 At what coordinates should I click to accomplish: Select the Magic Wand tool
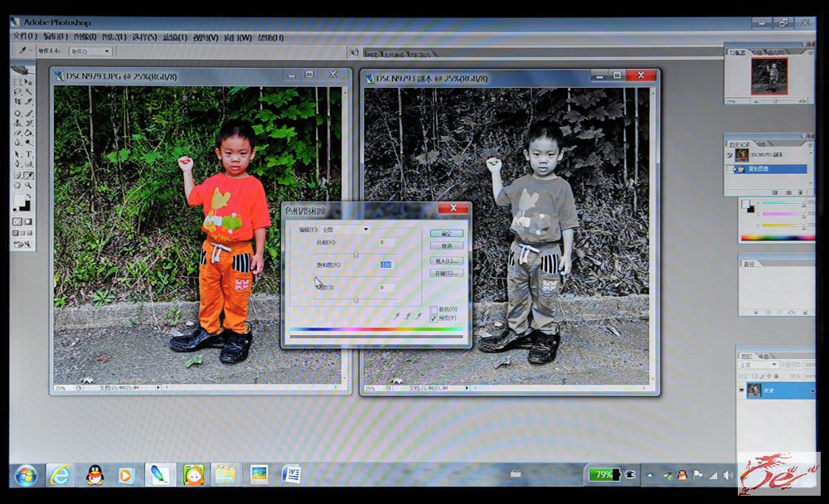pos(28,91)
